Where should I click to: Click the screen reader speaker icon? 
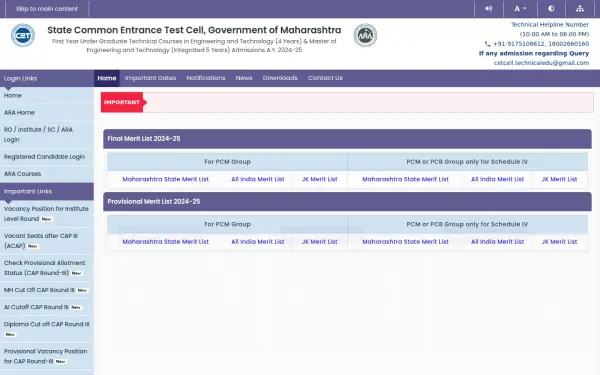pos(489,8)
